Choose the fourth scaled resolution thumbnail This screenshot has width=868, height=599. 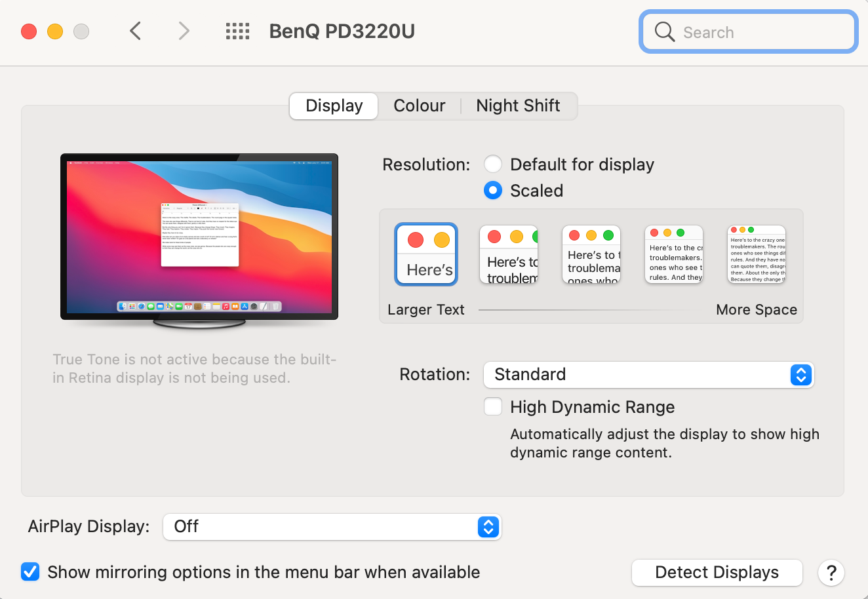(x=674, y=254)
